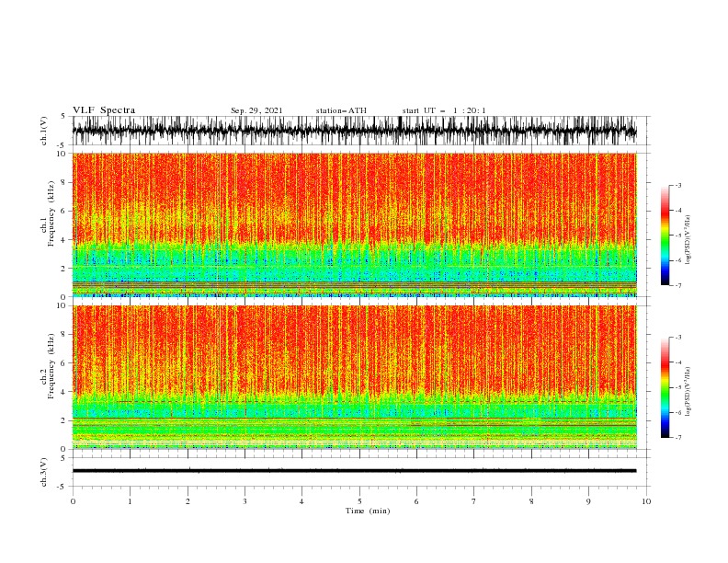Click the ch.1 spectrogram colour scale bar
Viewport: 728px width, 563px height.
(665, 236)
